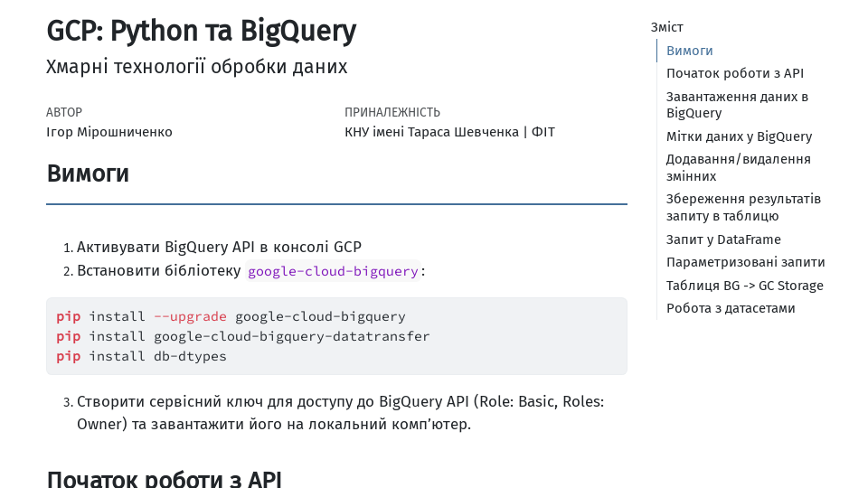Jump to 'Початок роботи з API' in sidebar
This screenshot has height=488, width=868.
734,73
